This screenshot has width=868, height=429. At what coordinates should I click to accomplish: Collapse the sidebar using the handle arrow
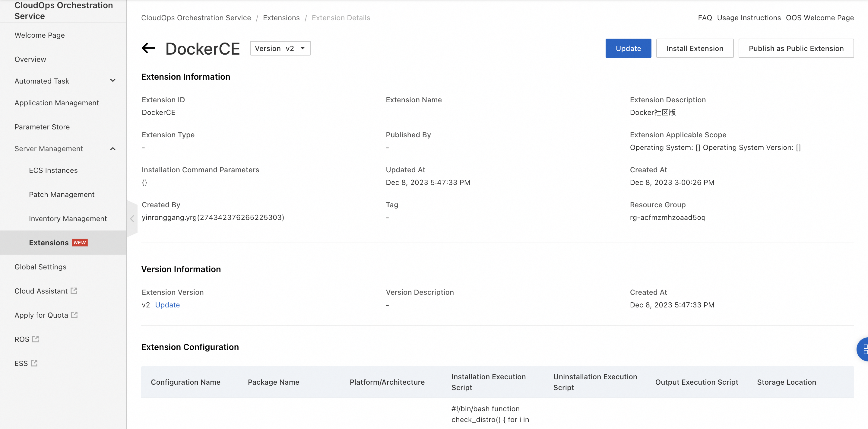[x=132, y=219]
